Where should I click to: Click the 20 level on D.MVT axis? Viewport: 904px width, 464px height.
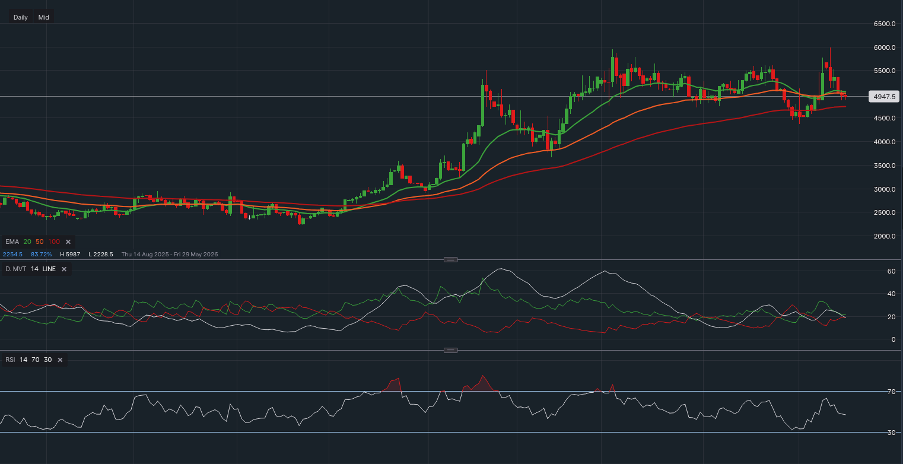(891, 317)
